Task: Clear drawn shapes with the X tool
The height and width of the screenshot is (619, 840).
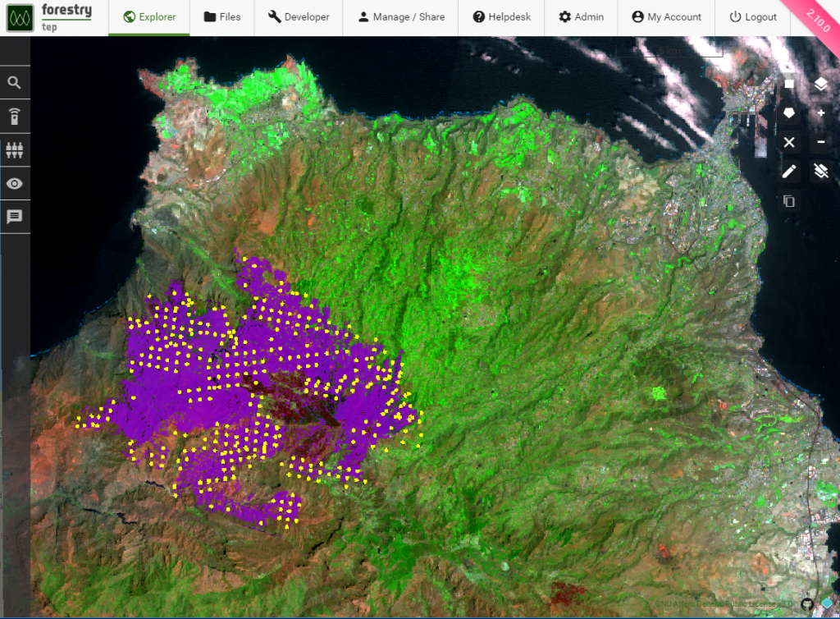Action: point(788,142)
